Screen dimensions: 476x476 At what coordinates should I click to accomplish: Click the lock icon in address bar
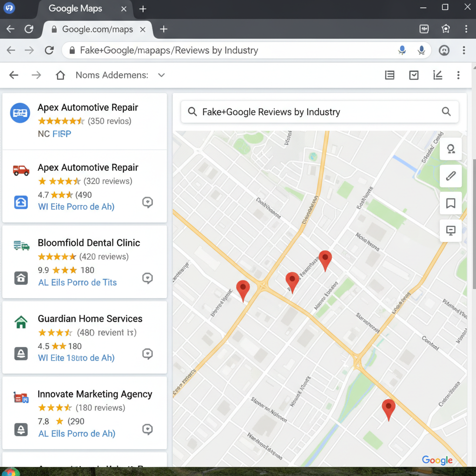coord(72,50)
